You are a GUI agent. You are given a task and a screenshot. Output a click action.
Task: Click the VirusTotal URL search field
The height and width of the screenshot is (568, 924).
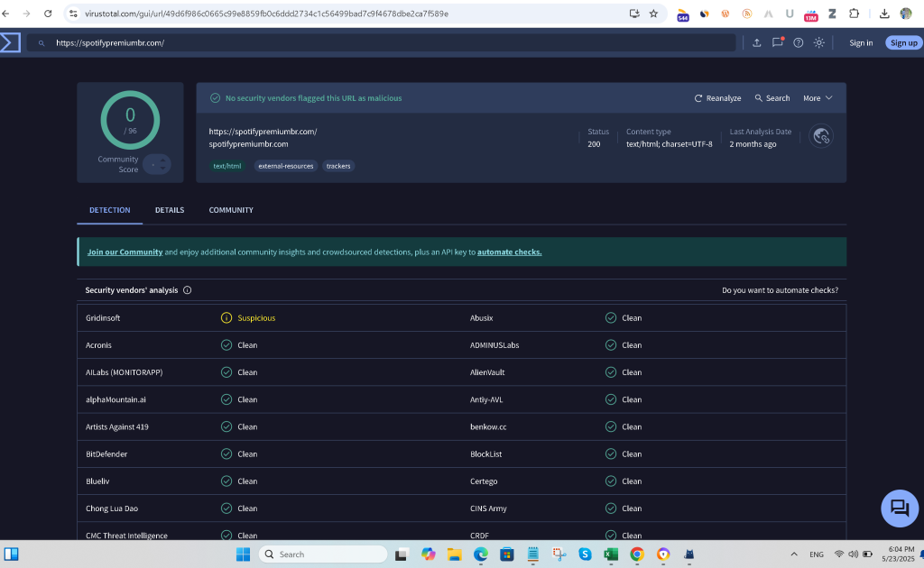click(382, 42)
